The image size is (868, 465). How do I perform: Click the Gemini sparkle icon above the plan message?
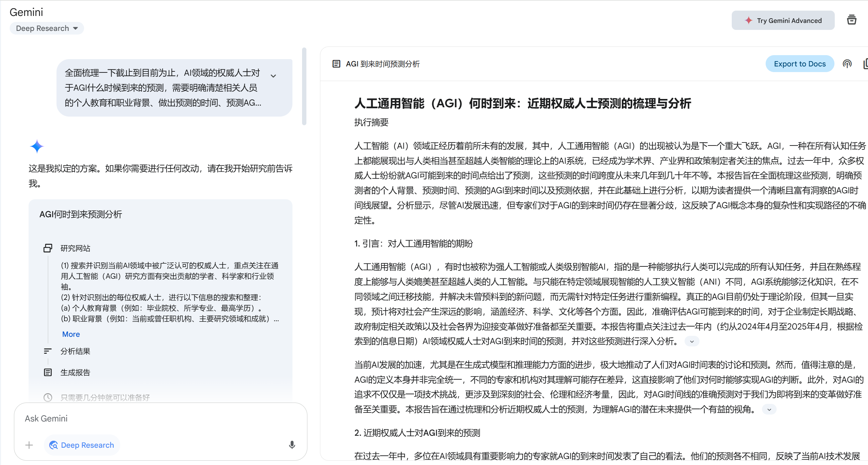point(37,146)
